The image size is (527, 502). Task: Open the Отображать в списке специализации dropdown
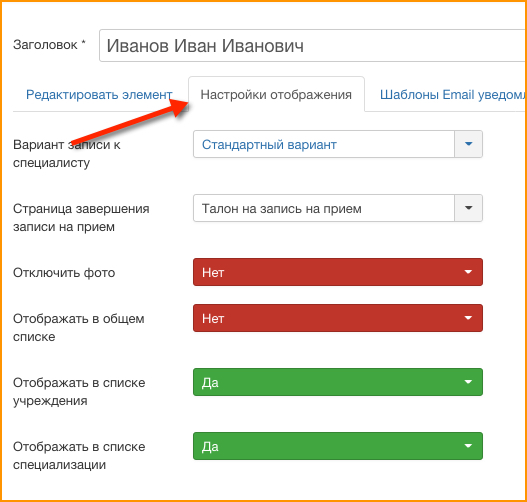[338, 446]
